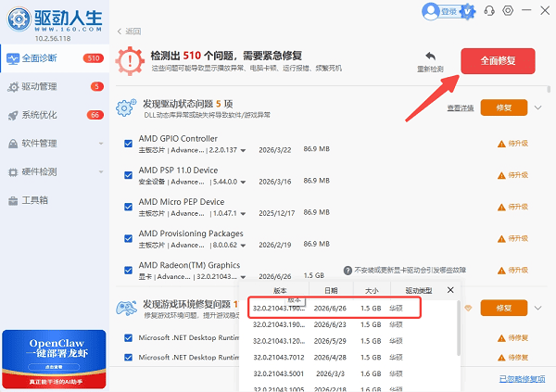The width and height of the screenshot is (556, 392).
Task: Click 待升级 status for AMD GPIO Controller
Action: [518, 144]
